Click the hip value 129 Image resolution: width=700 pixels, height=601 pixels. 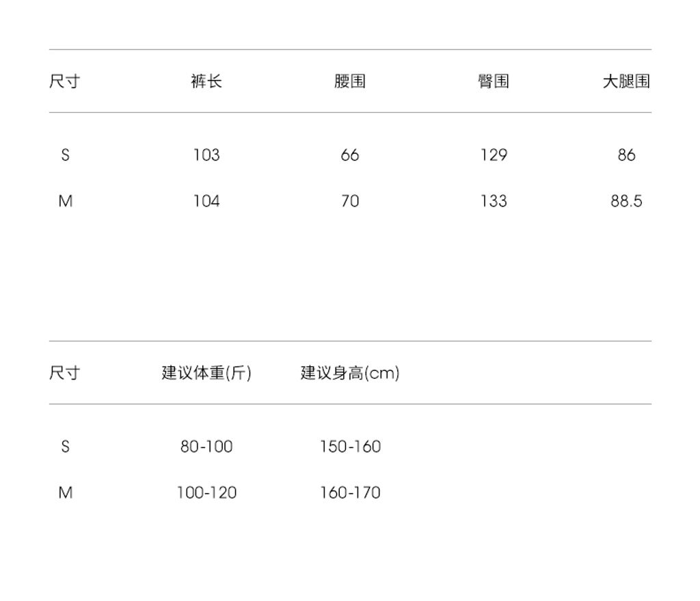(x=494, y=155)
